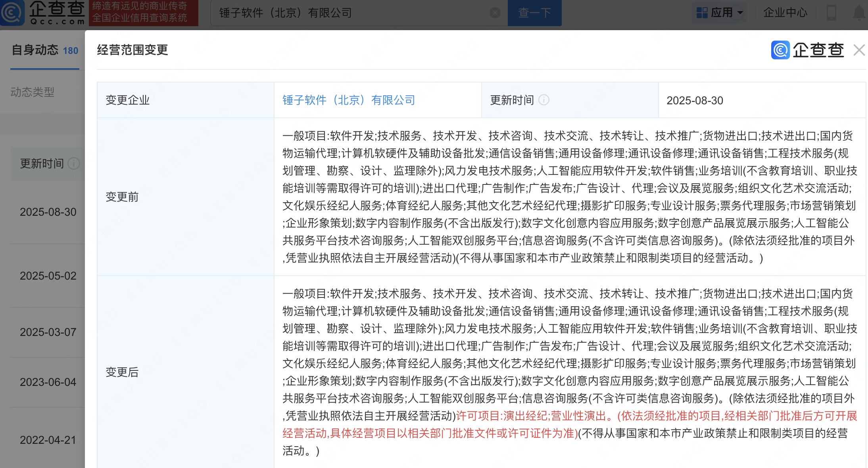Select the 2025-03-07 update record
Image resolution: width=868 pixels, height=468 pixels.
tap(48, 332)
